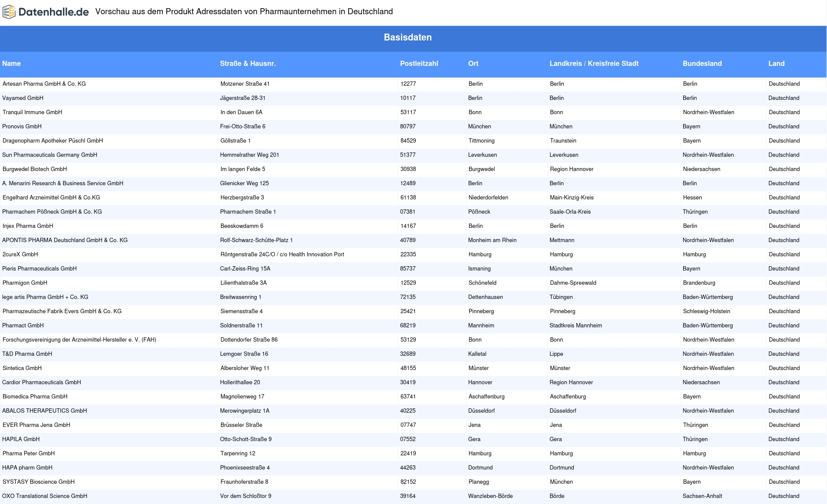Viewport: 827px width, 504px height.
Task: Select the address Vor dem Schloßtor 9
Action: [x=246, y=496]
